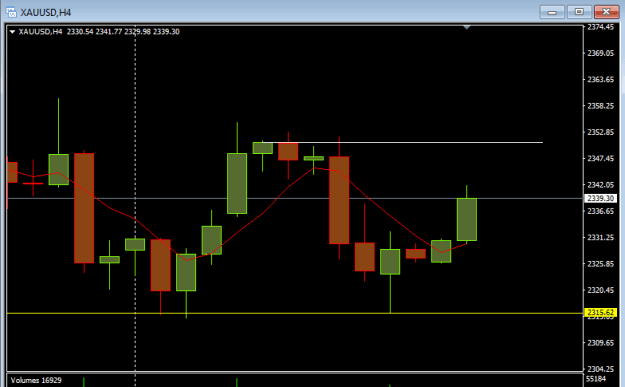Maximize the XAUUSD,H4 chart window
The width and height of the screenshot is (625, 387).
579,12
